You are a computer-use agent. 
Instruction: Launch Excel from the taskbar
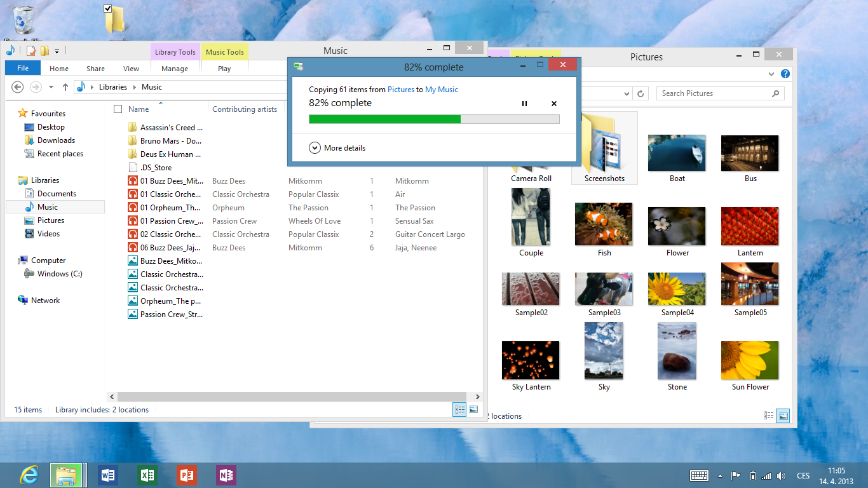[x=147, y=475]
